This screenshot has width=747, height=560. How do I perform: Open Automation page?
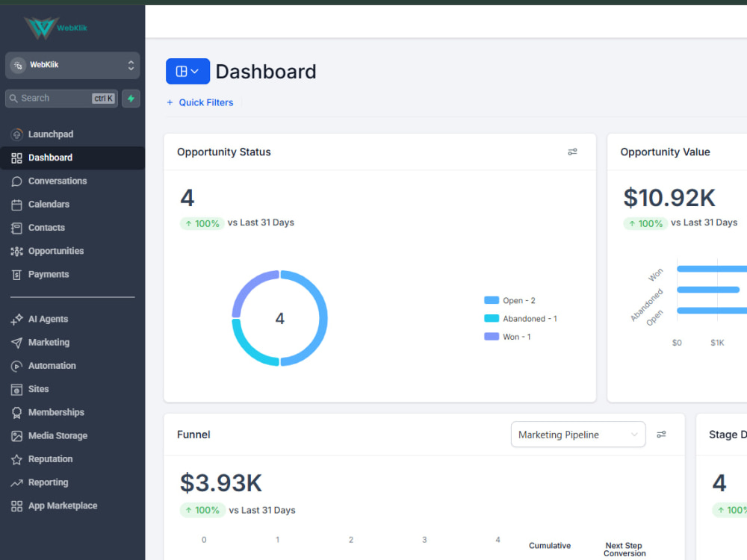[x=72, y=366]
